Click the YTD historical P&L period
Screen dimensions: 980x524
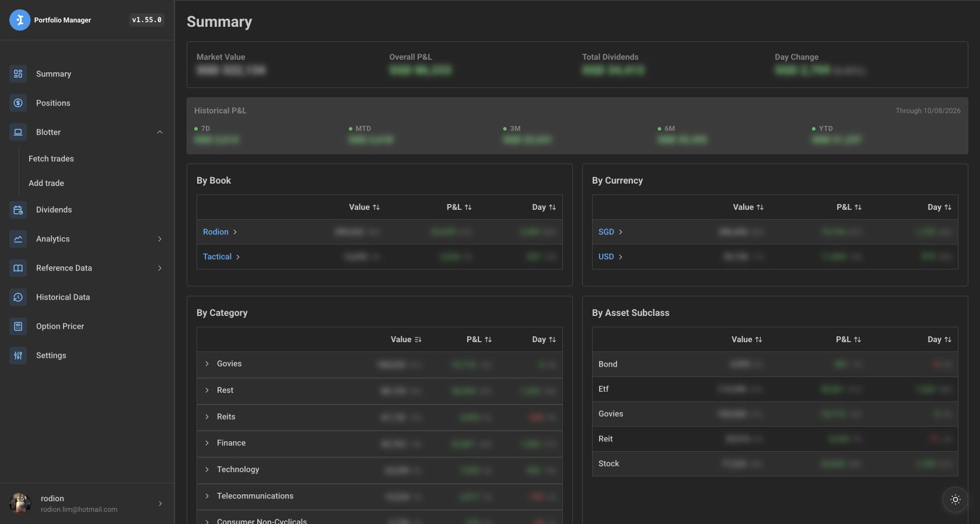pyautogui.click(x=825, y=129)
